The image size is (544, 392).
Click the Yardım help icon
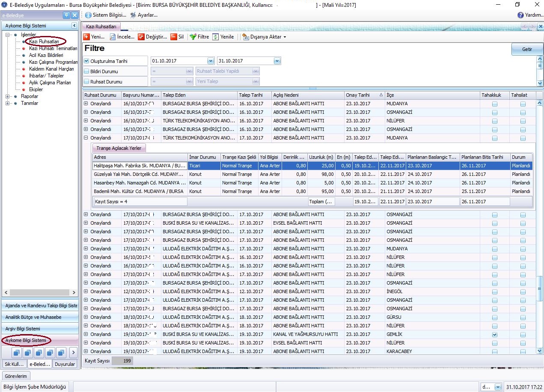click(x=520, y=15)
